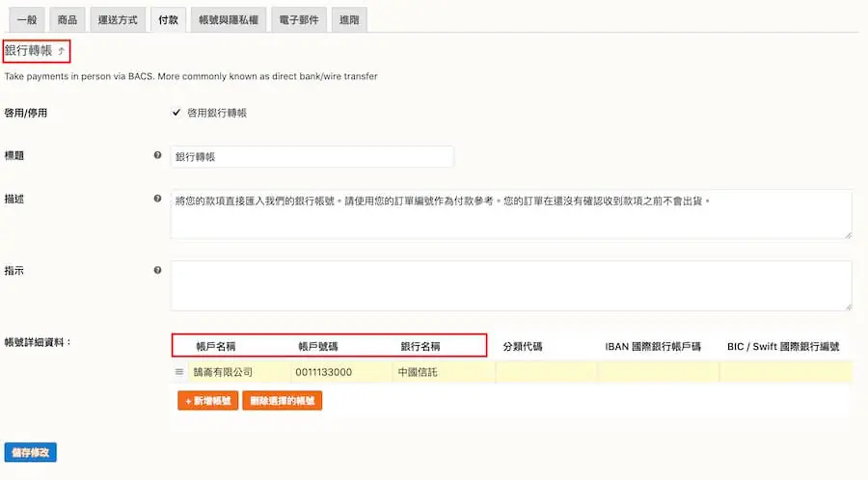The image size is (868, 480).
Task: Click the IBAN 國際銀行帳戶碼 column header
Action: [x=653, y=347]
